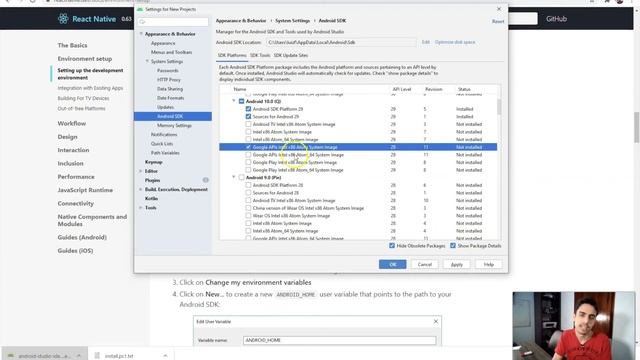
Task: Switch to SDK Update Sites tab
Action: click(291, 56)
